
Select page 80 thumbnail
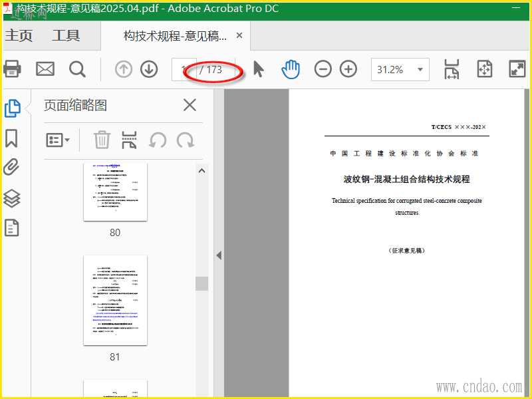click(115, 192)
